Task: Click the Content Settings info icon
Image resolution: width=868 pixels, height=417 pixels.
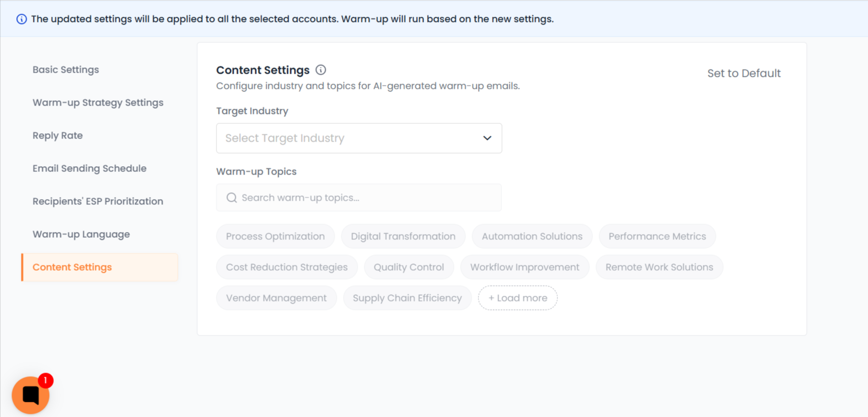Action: 321,70
